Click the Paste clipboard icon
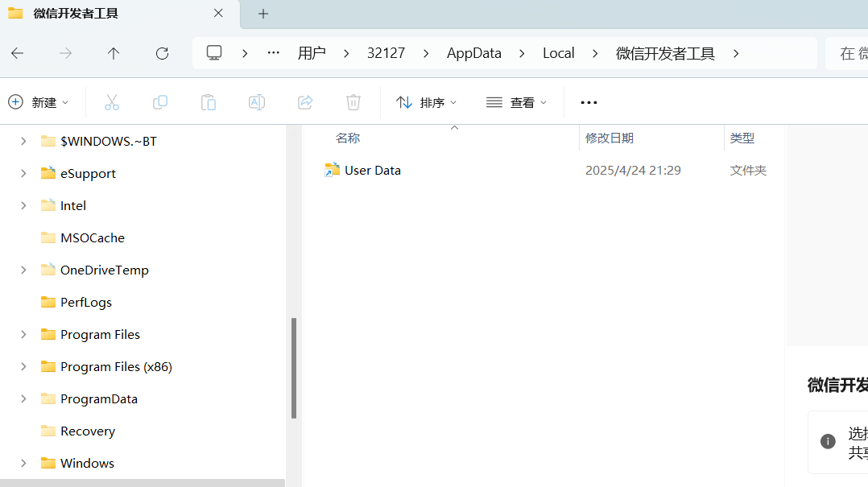 pos(208,102)
